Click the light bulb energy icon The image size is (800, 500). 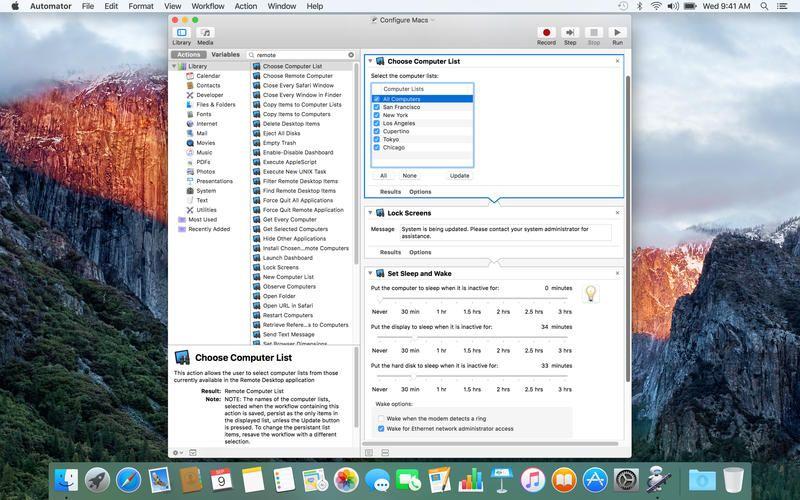pos(590,293)
